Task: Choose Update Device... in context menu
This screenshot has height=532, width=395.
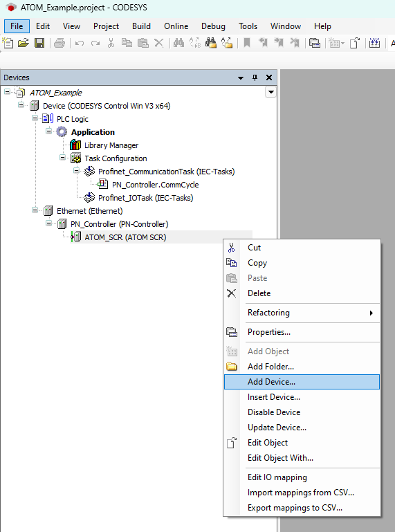Action: point(302,428)
